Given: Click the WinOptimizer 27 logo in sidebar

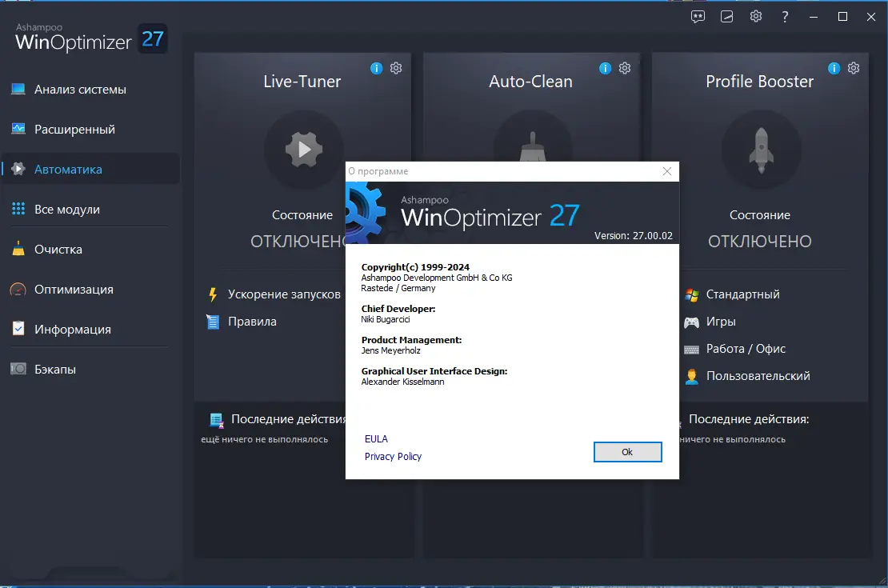Looking at the screenshot, I should point(90,38).
